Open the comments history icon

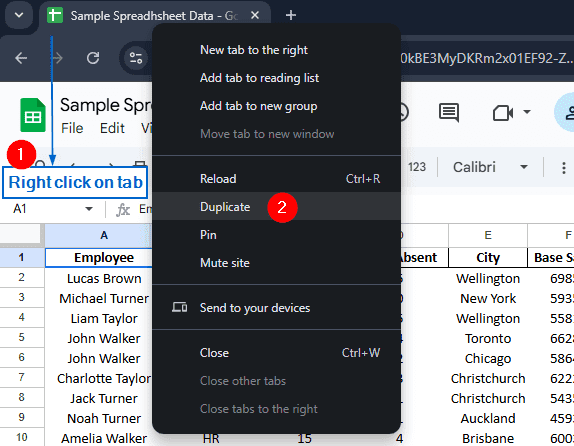point(449,112)
